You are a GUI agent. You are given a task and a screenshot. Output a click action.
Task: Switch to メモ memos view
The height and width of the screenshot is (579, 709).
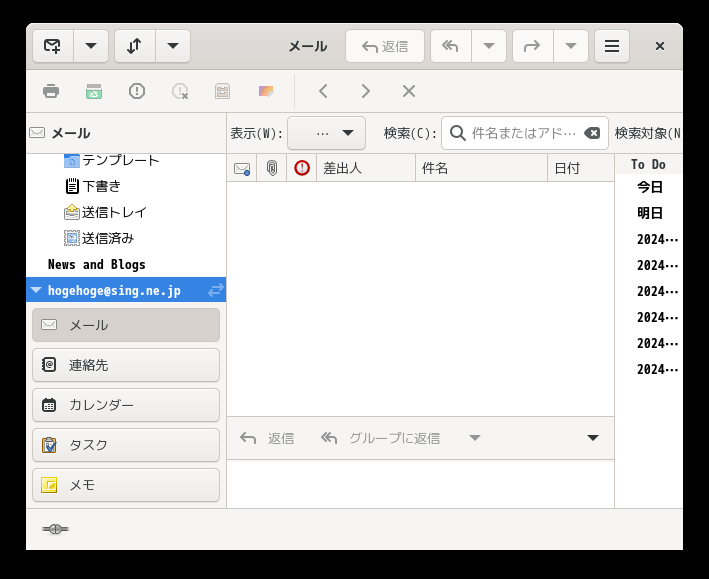126,485
